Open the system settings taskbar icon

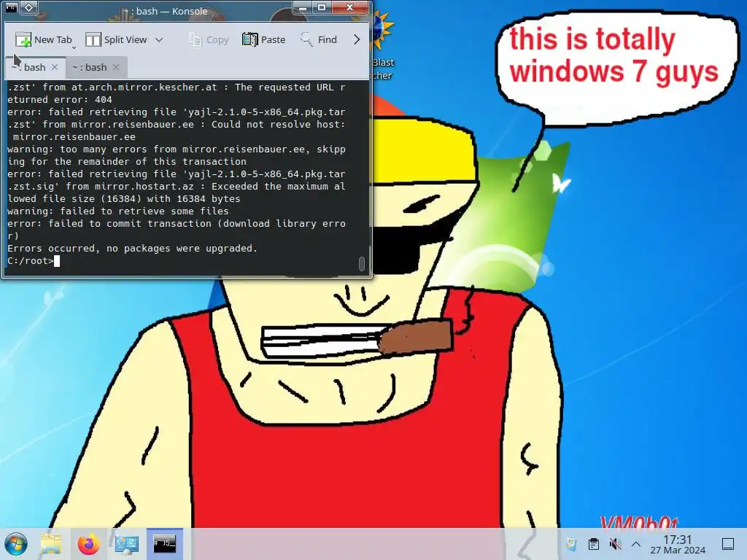click(127, 544)
